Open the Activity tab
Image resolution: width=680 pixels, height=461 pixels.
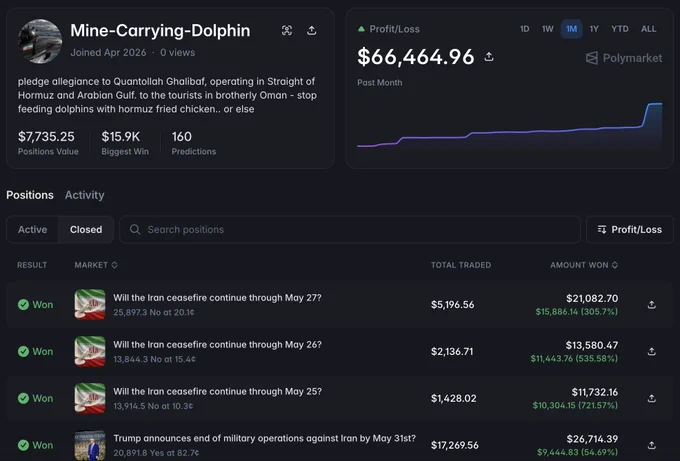click(85, 195)
